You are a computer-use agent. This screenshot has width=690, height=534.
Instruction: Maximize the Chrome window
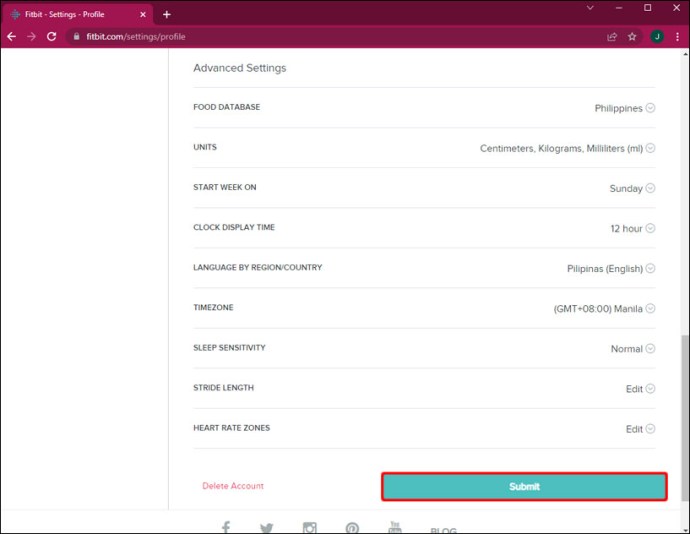(x=647, y=7)
